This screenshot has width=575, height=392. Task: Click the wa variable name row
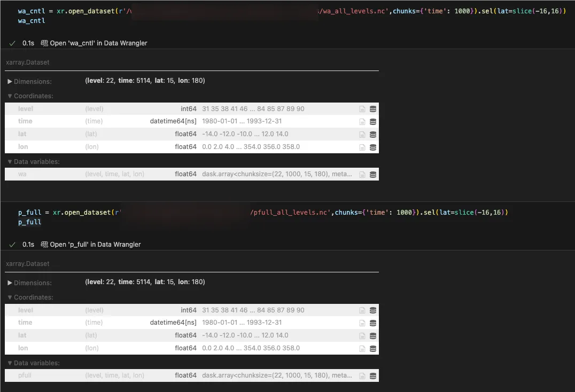[x=192, y=174]
